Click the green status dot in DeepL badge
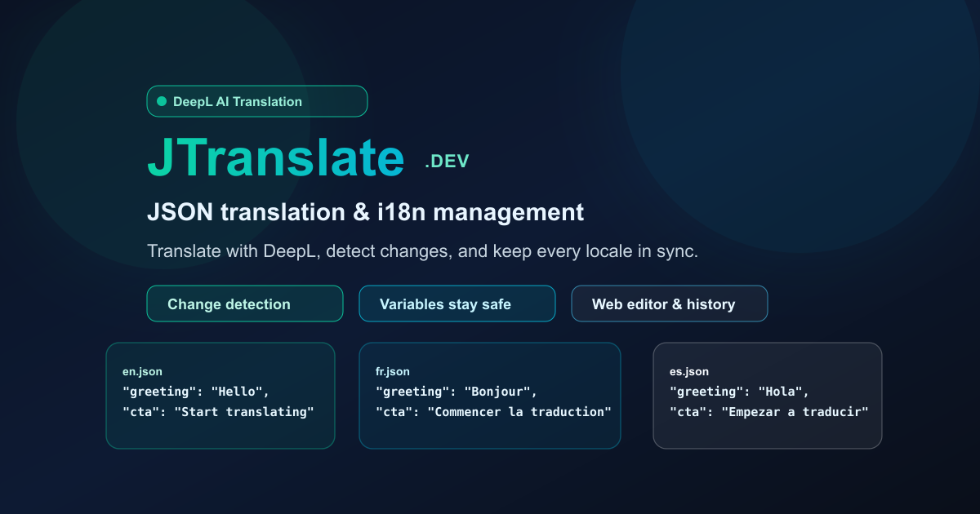This screenshot has width=980, height=514. pos(161,101)
